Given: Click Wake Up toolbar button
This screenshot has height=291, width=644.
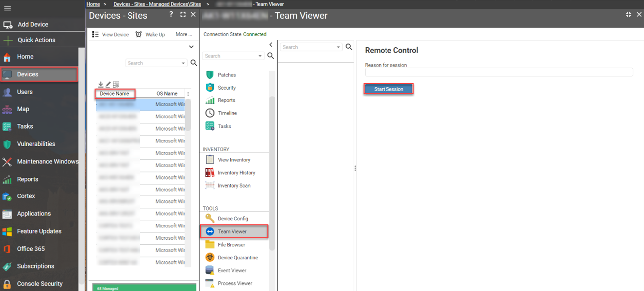Looking at the screenshot, I should 150,34.
